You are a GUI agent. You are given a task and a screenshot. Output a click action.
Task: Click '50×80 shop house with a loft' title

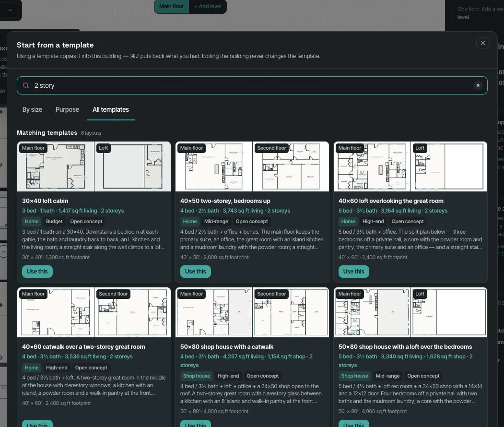pos(405,347)
